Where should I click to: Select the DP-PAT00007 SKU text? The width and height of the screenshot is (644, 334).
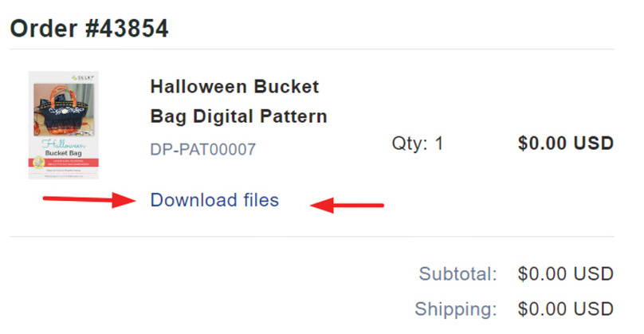[x=203, y=149]
